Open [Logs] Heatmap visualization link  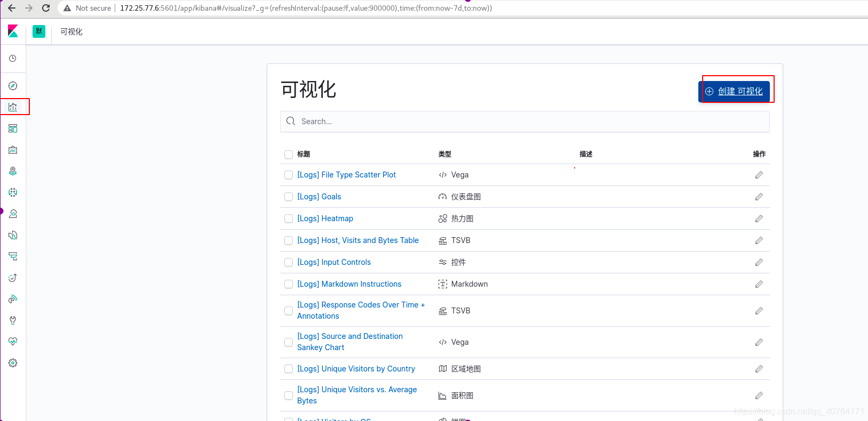(x=325, y=218)
